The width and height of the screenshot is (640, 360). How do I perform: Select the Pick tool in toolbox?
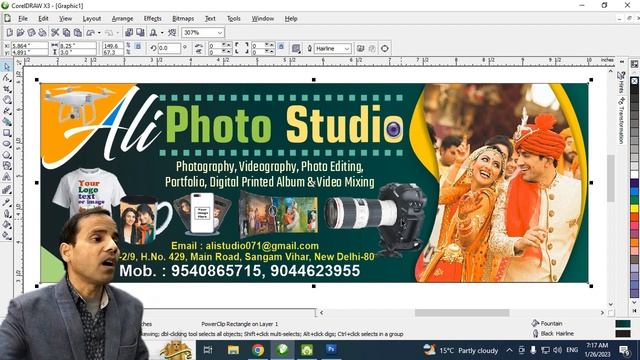click(7, 67)
